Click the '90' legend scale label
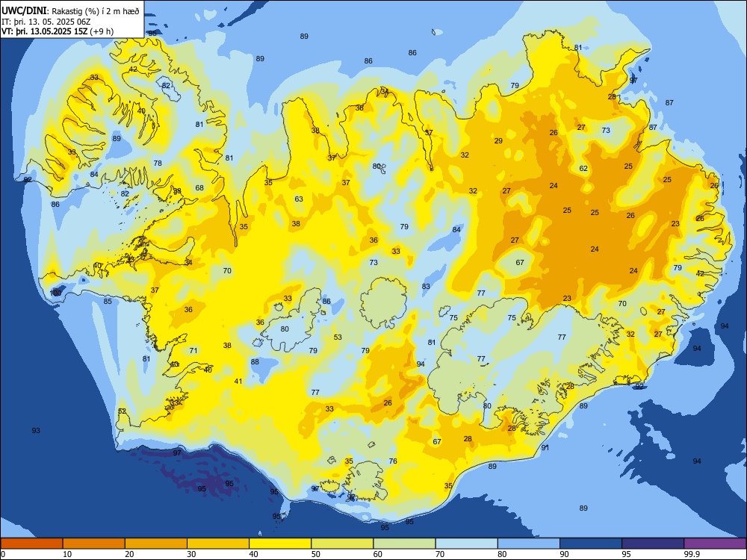The height and width of the screenshot is (560, 747). 564,554
